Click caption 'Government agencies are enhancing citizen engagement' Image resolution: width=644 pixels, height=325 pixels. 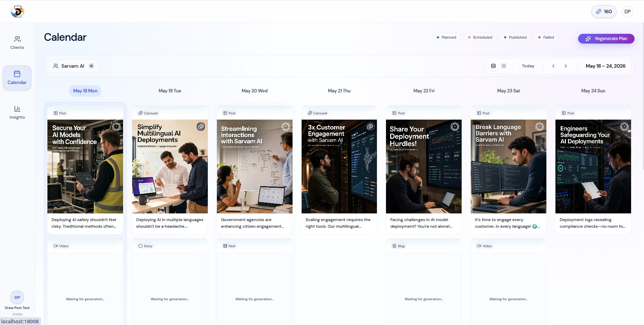coord(252,223)
